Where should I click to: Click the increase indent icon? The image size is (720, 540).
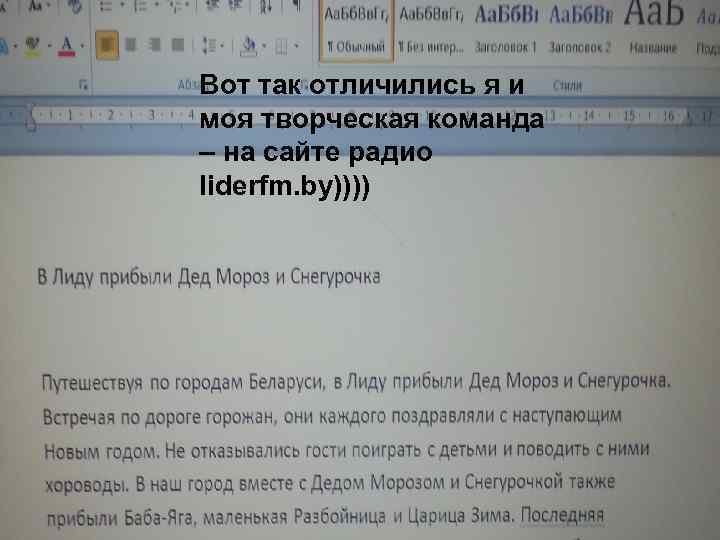point(236,5)
